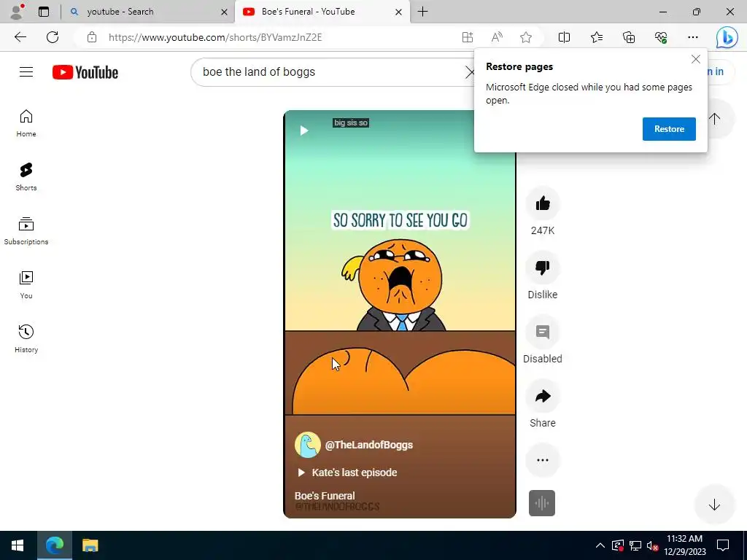
Task: Open Edge Settings and more menu
Action: [693, 37]
